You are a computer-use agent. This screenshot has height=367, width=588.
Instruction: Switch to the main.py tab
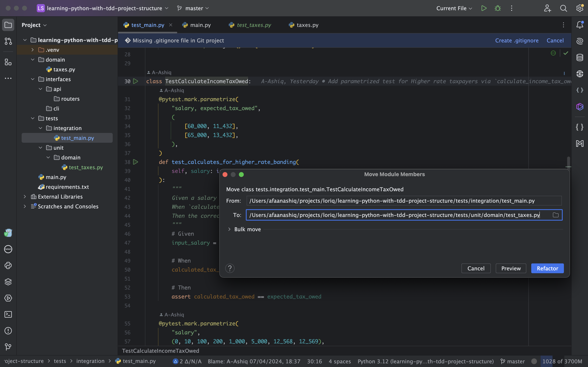tap(200, 25)
